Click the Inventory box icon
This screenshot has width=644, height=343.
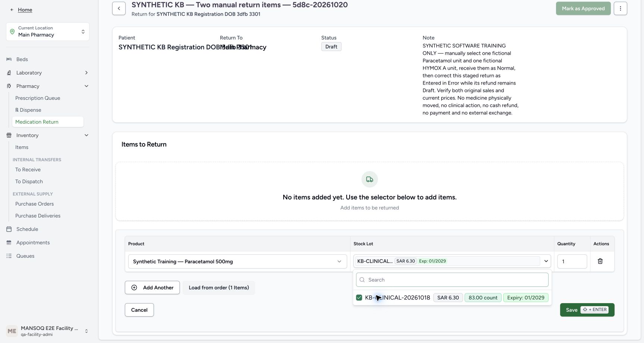coord(9,135)
